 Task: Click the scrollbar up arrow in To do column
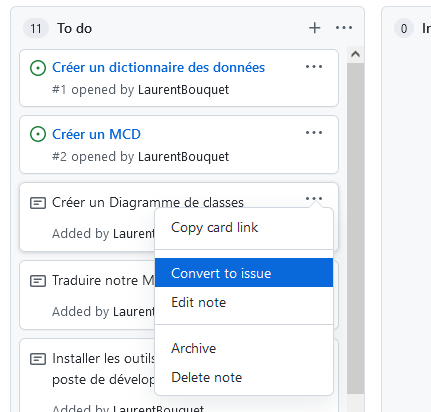(355, 54)
